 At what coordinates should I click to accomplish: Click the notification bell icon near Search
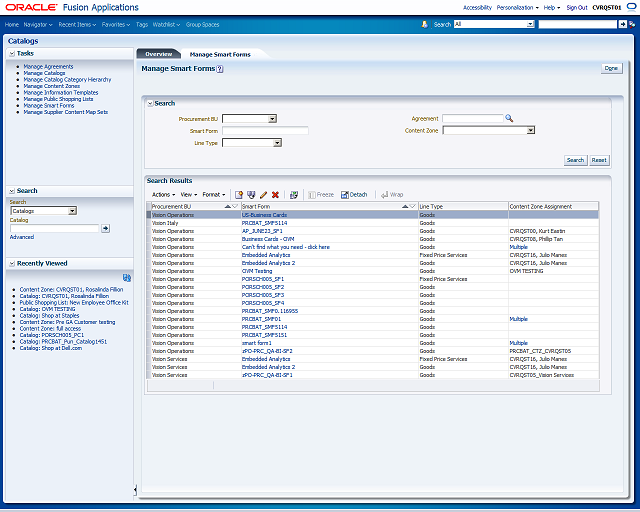point(424,24)
